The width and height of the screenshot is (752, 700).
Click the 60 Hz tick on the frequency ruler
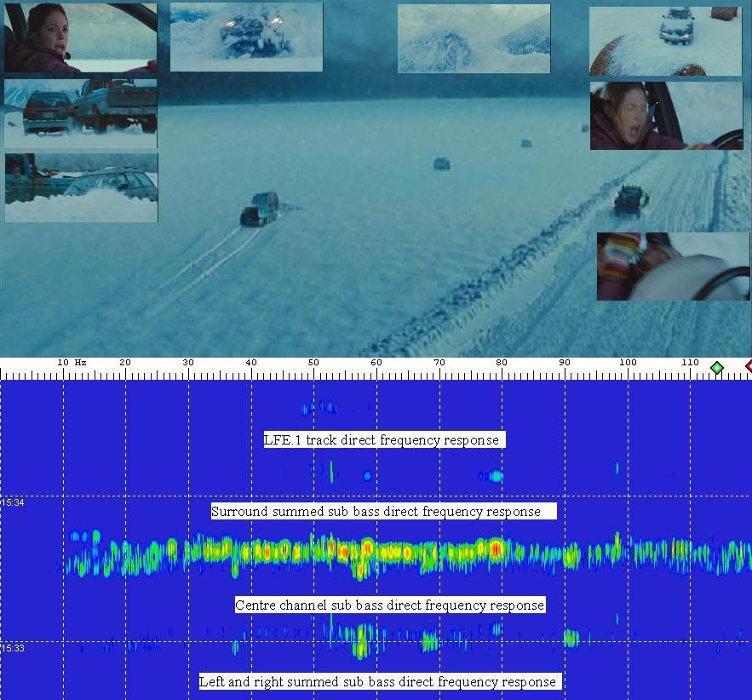tap(376, 364)
